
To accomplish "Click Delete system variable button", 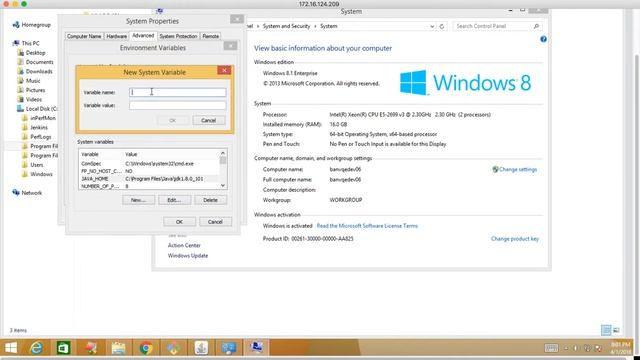I will (x=210, y=200).
